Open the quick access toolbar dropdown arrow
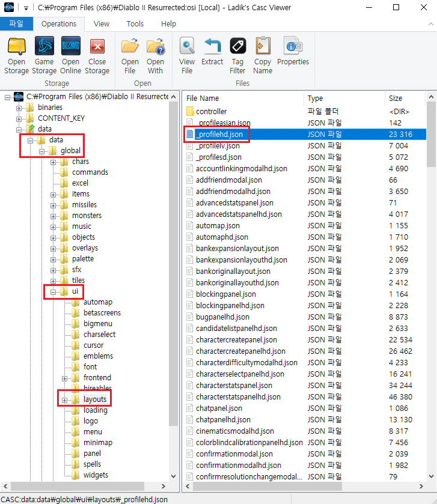The image size is (437, 504). coord(26,8)
